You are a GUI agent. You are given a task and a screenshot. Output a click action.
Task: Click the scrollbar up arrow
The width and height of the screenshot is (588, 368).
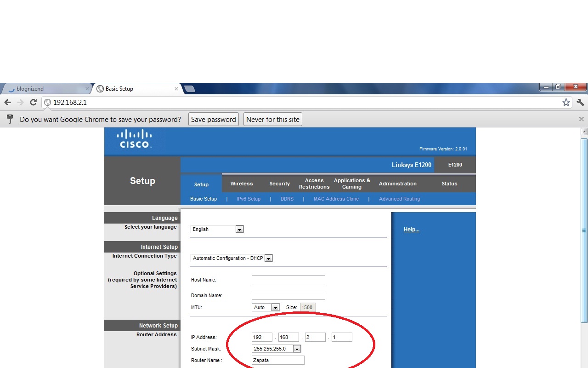pos(584,132)
